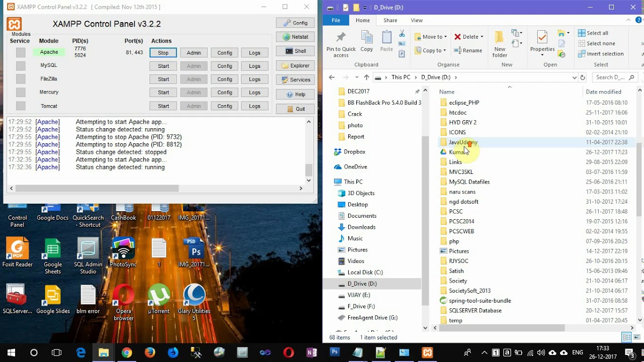The image size is (644, 362).
Task: Open Apache Admin in XAMPP
Action: pos(194,53)
